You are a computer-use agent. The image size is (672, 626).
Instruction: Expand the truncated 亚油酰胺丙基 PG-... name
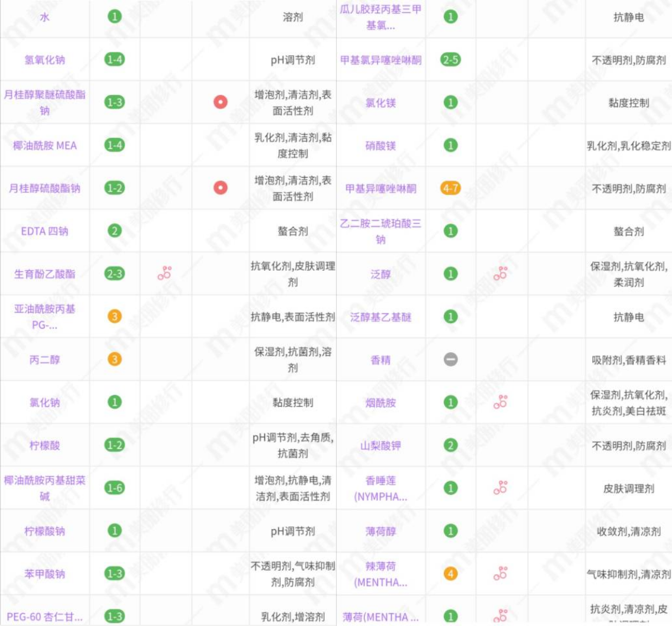coord(44,316)
